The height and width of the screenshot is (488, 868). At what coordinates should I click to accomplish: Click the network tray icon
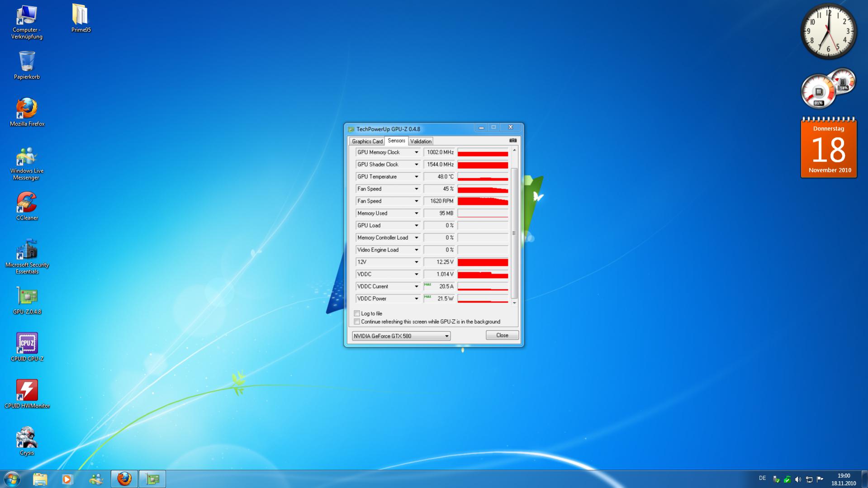point(809,479)
